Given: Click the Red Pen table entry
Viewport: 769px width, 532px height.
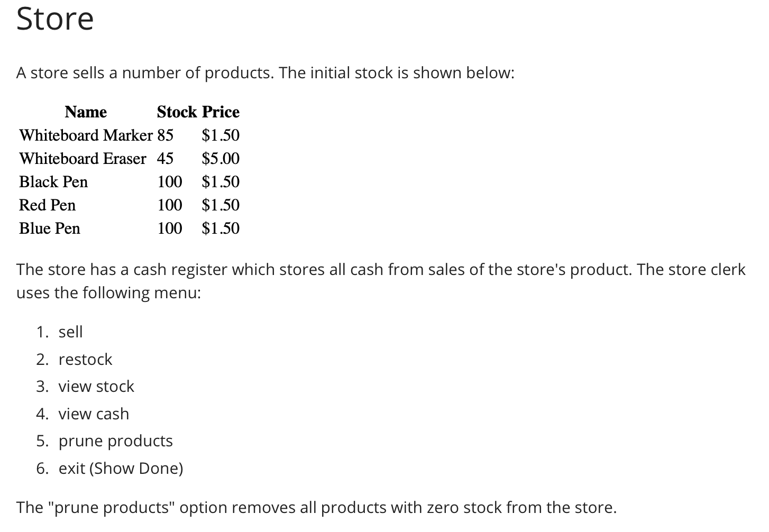Looking at the screenshot, I should click(48, 205).
